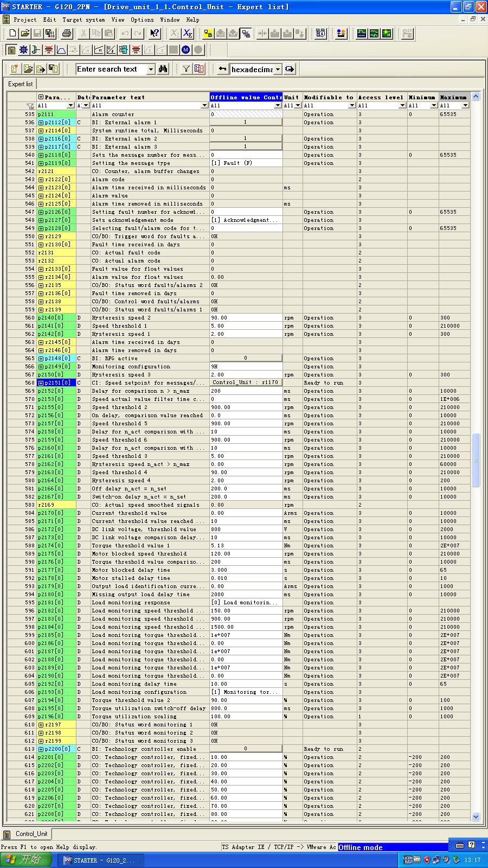Viewport: 488px width, 868px height.
Task: Select the Expert list tab
Action: coord(20,84)
